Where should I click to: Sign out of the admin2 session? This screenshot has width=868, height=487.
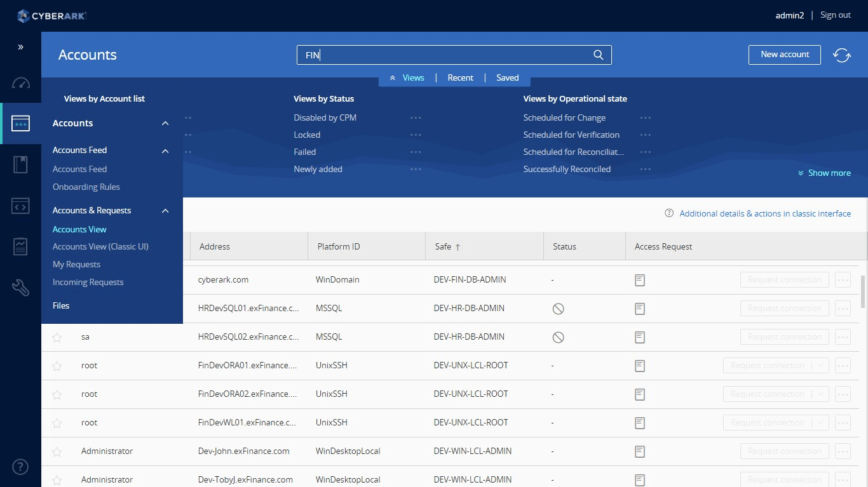[x=835, y=15]
